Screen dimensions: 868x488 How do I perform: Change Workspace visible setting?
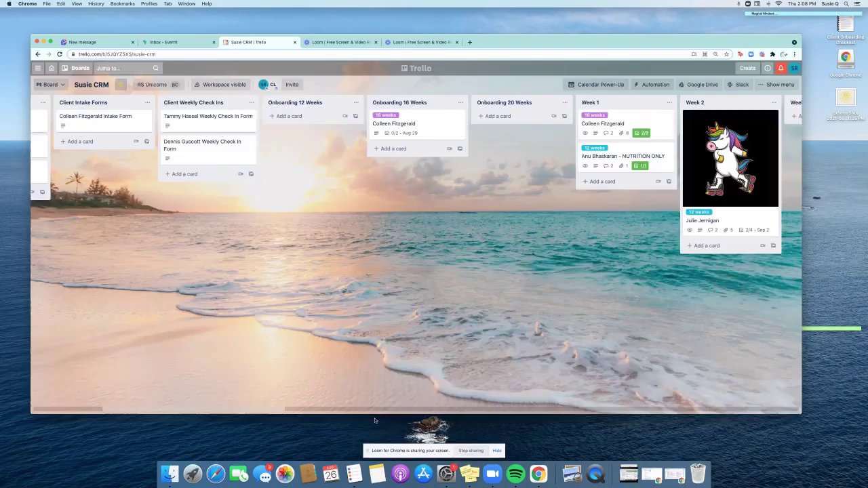tap(220, 85)
